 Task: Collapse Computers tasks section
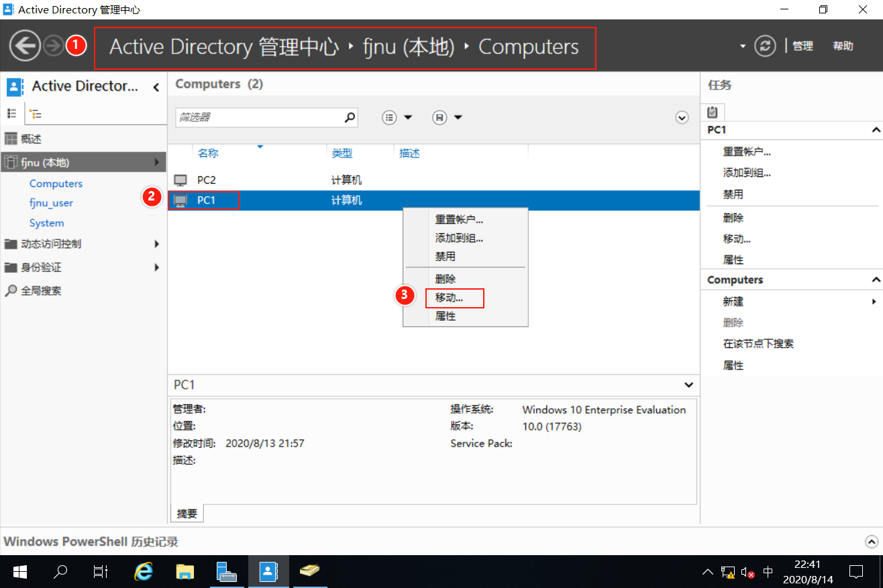pyautogui.click(x=875, y=280)
